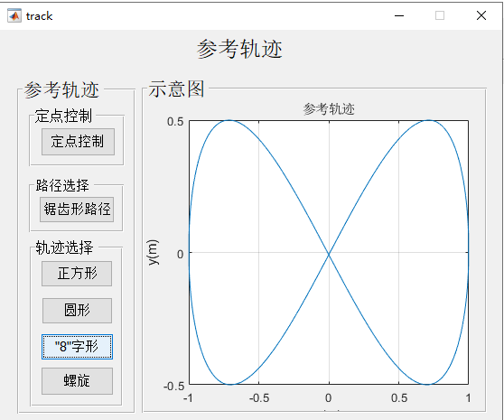This screenshot has width=504, height=420.
Task: Click the x-axis tick label 1
Action: pos(468,398)
